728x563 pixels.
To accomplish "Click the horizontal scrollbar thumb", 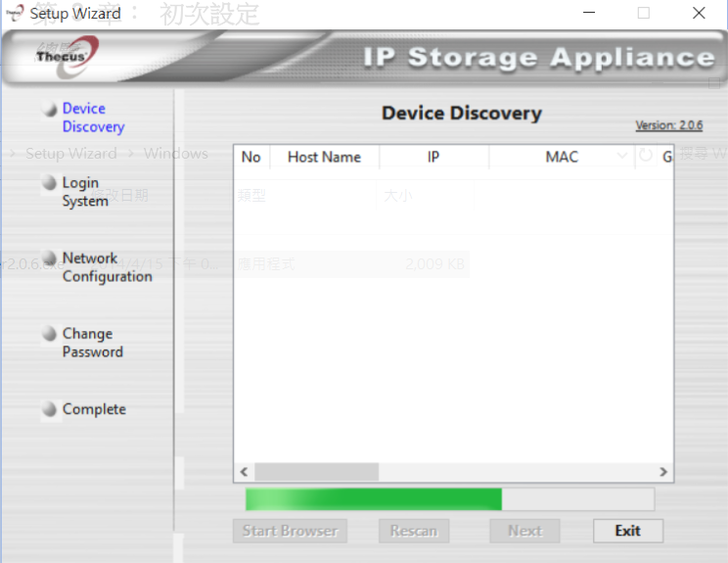I will tap(317, 472).
